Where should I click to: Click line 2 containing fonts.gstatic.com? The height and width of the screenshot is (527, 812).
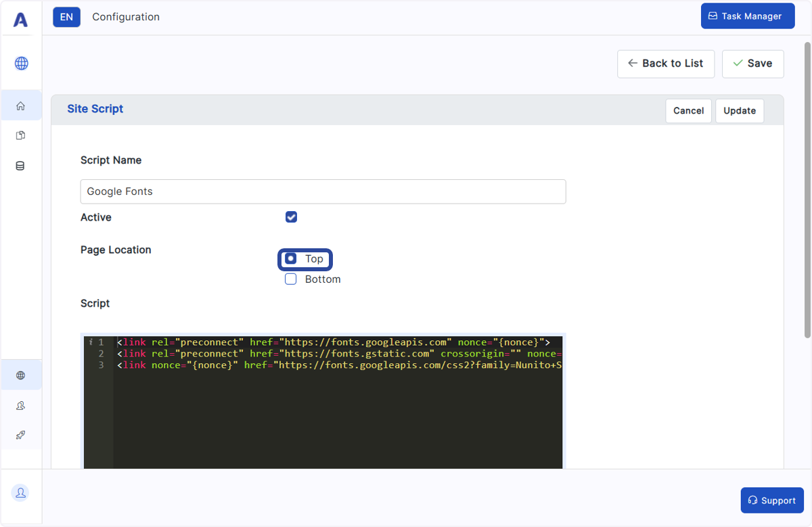[x=339, y=354]
